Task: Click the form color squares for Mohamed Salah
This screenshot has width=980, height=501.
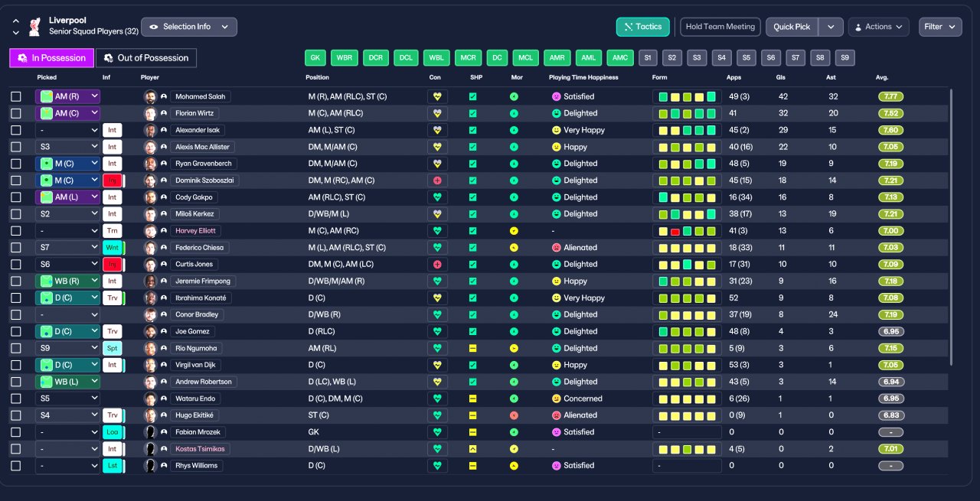Action: point(687,97)
